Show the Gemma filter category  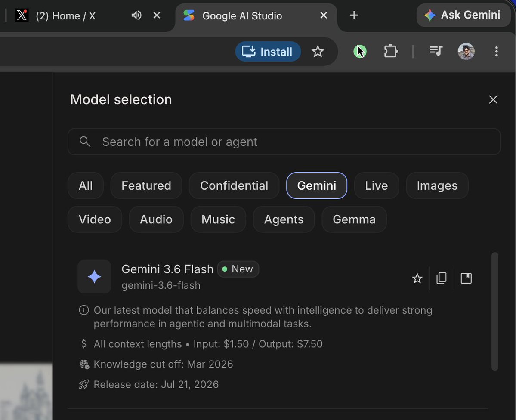(x=354, y=219)
